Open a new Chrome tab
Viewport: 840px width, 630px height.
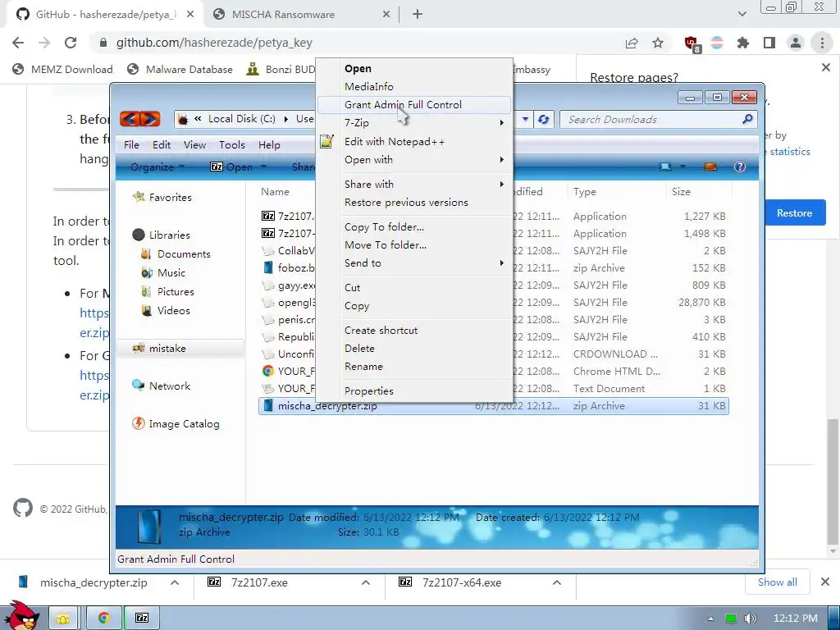(418, 15)
